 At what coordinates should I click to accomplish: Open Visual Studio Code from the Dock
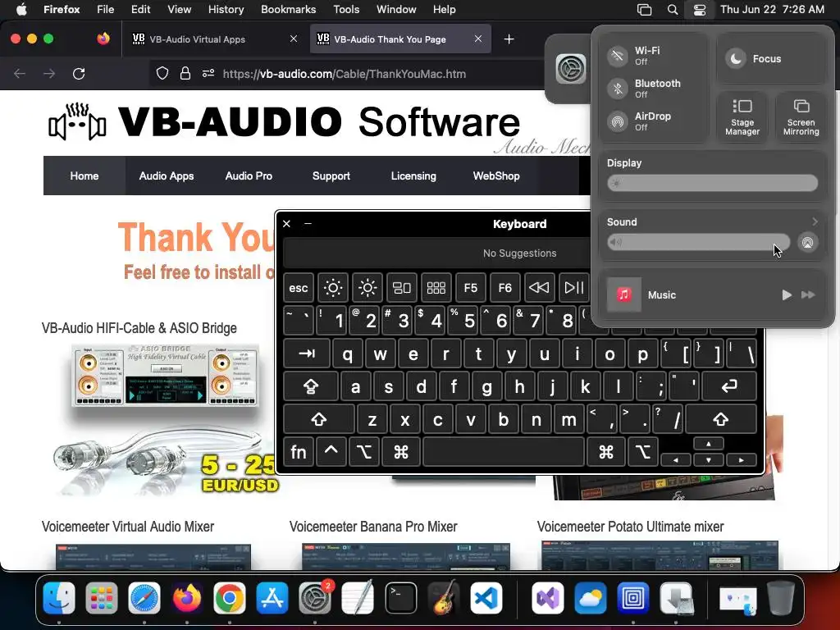pyautogui.click(x=486, y=598)
